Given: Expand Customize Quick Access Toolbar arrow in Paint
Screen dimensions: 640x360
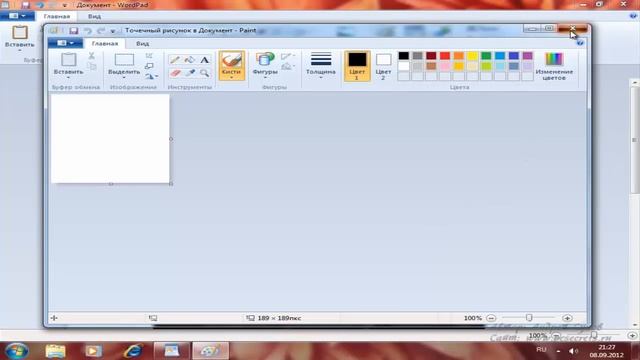Looking at the screenshot, I should click(x=113, y=31).
